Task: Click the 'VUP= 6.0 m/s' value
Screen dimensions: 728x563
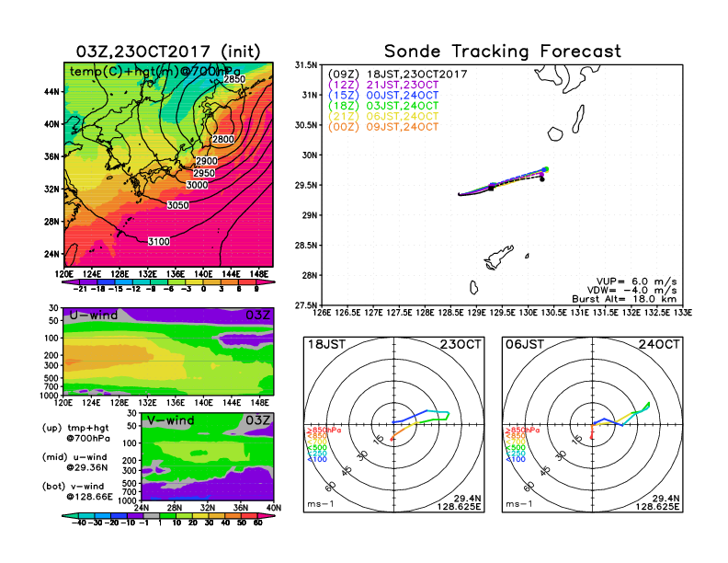Action: (636, 281)
